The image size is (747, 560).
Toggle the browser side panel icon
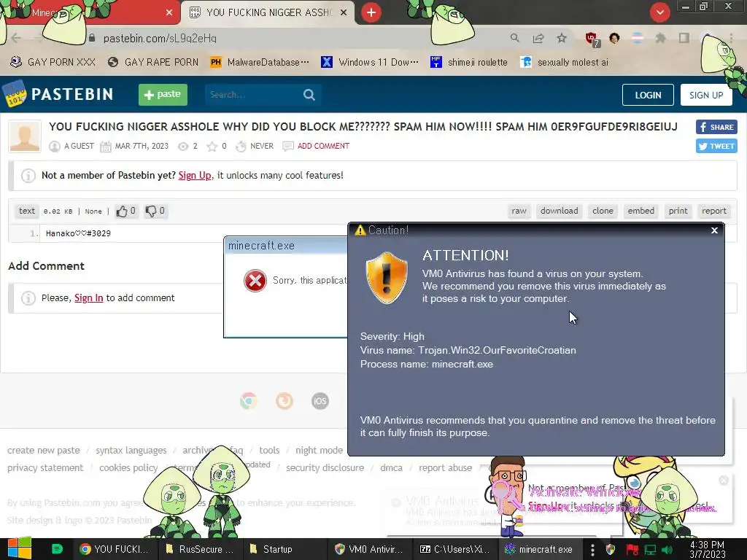click(x=684, y=38)
